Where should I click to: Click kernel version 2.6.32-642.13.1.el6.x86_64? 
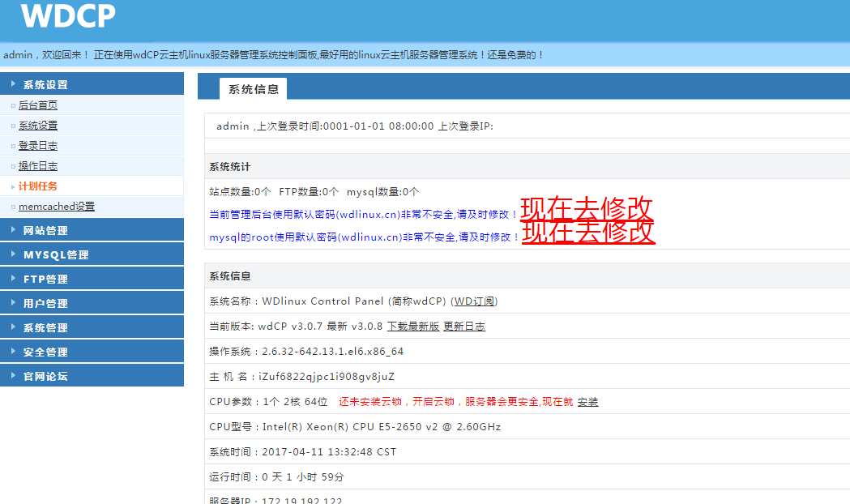point(333,351)
